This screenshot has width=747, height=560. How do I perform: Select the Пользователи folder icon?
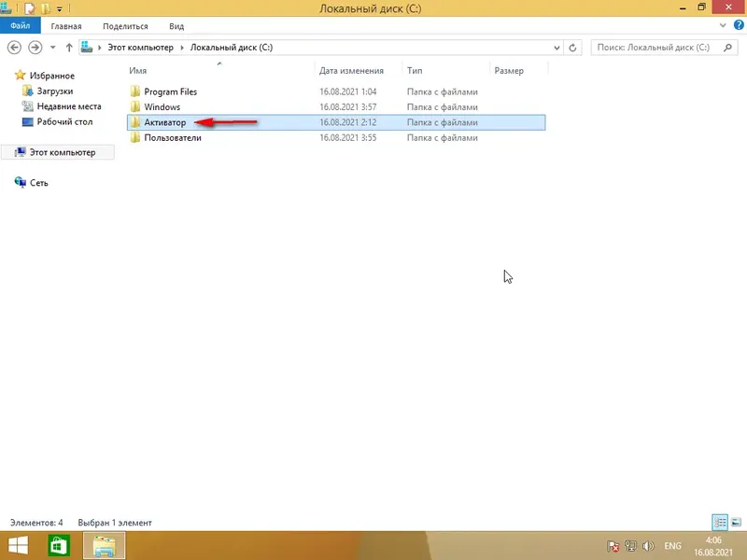coord(135,137)
